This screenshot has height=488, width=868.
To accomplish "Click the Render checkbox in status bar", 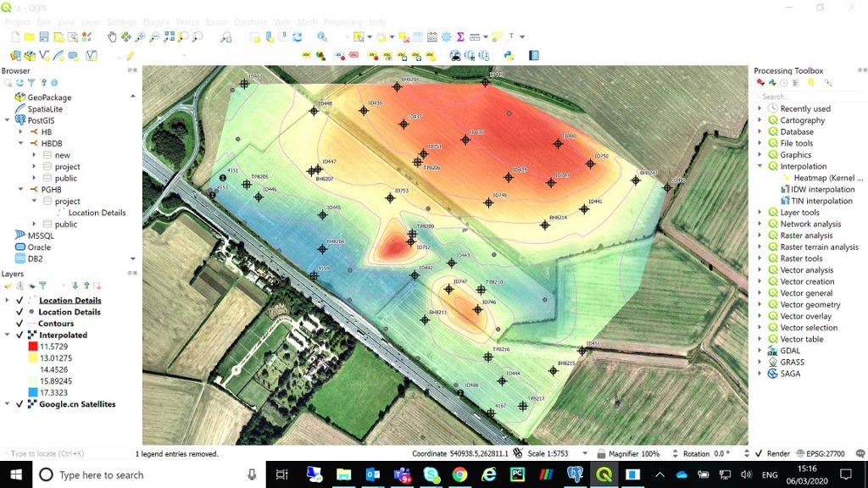I will [x=757, y=452].
